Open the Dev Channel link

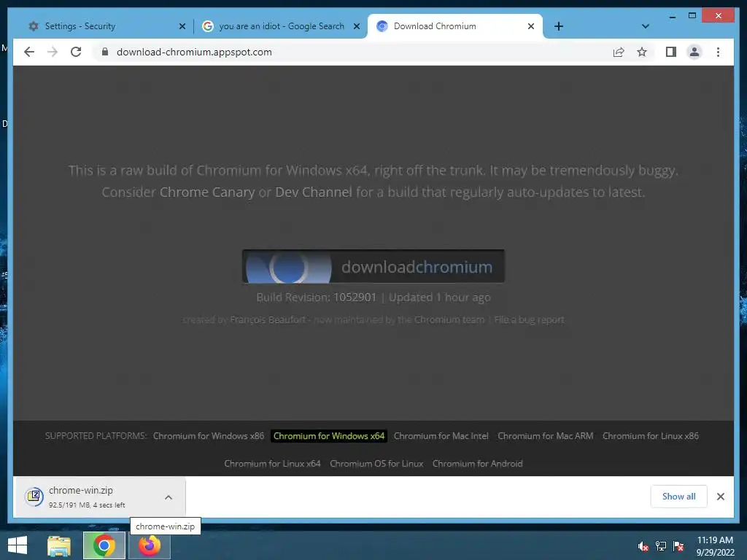tap(314, 192)
